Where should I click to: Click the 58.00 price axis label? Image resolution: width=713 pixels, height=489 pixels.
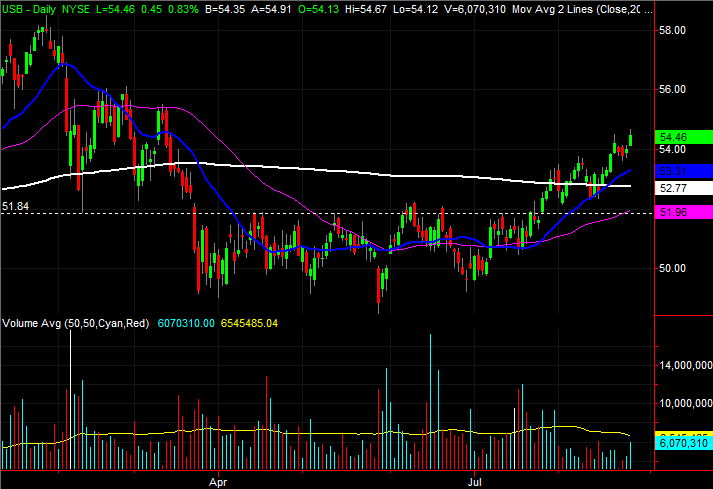tap(672, 30)
